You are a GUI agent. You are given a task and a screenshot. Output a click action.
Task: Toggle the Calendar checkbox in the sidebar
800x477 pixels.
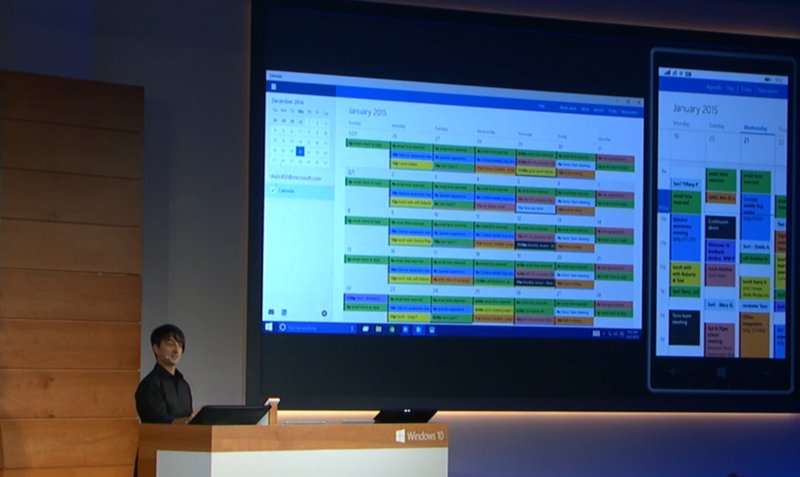coord(271,188)
